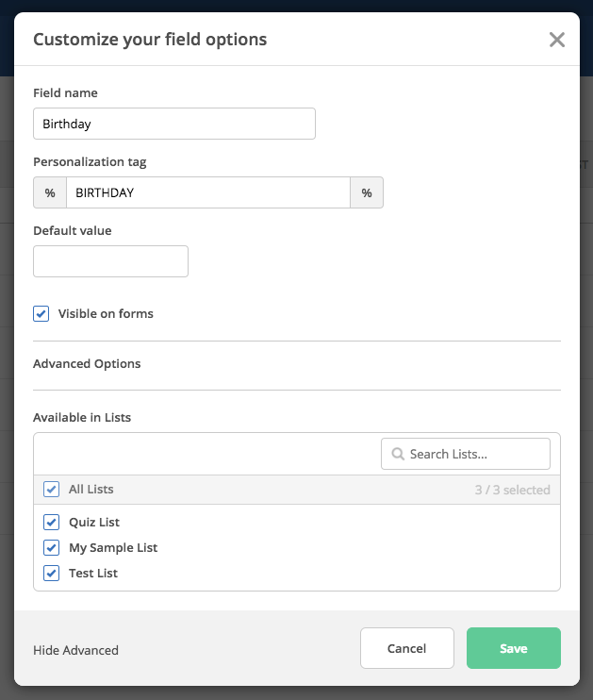
Task: Click the left percent sign before BIRTHDAY
Action: pos(50,192)
